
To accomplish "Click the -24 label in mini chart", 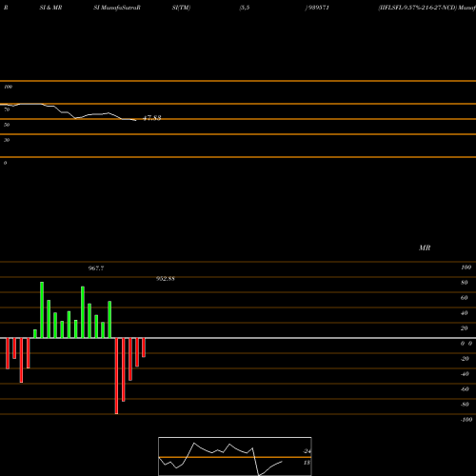I will [307, 451].
